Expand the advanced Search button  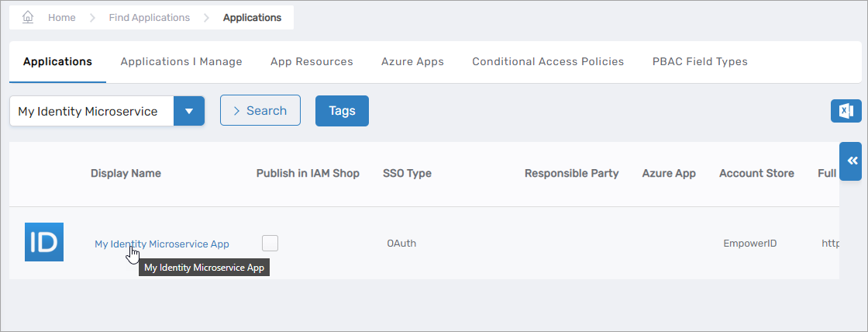[x=260, y=111]
